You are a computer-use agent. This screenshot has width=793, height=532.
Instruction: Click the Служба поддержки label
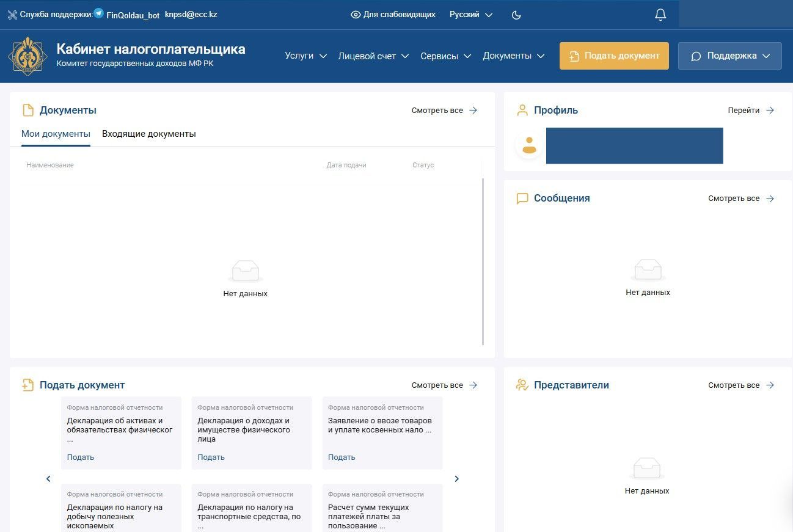click(x=56, y=14)
